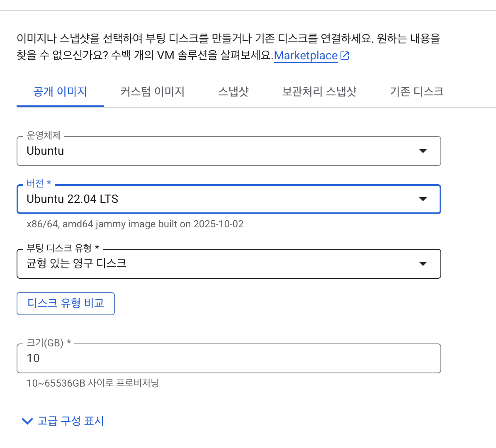Click the 버전 dropdown arrow icon
The width and height of the screenshot is (496, 448).
423,199
